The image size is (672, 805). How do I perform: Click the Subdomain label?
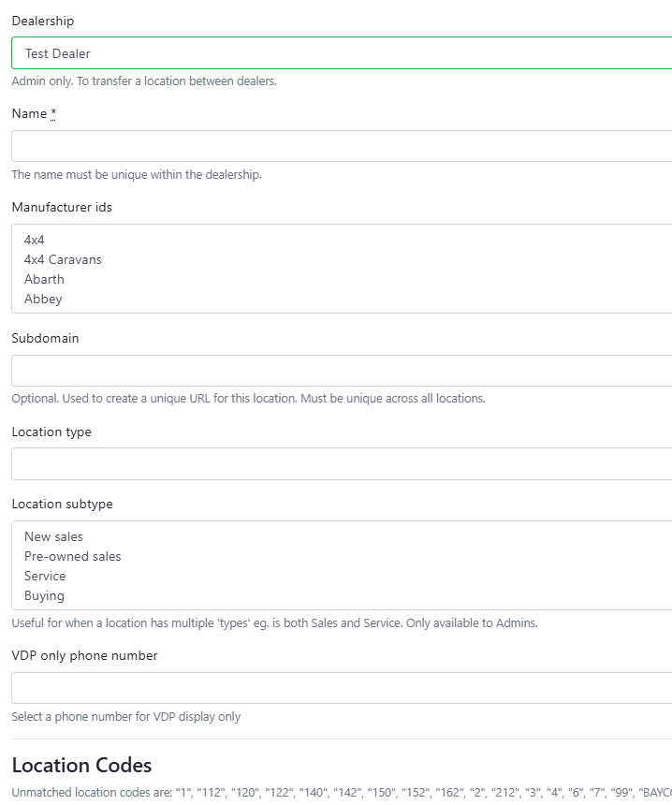tap(45, 338)
